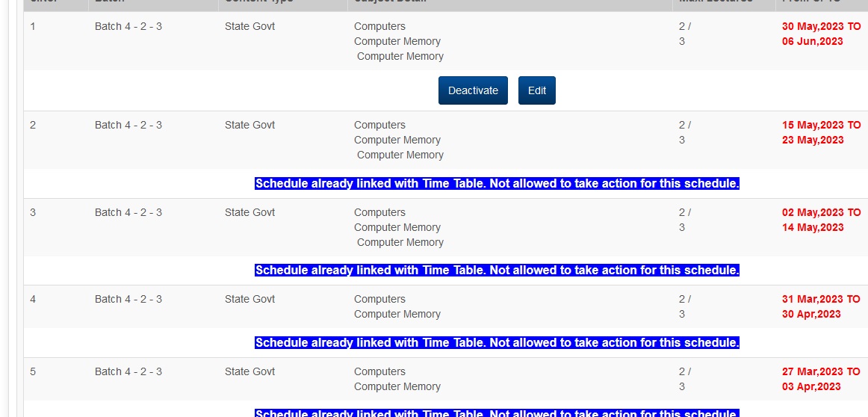Select the 15 May,2023 TO 23 May,2023 date range
868x417 pixels.
click(820, 132)
